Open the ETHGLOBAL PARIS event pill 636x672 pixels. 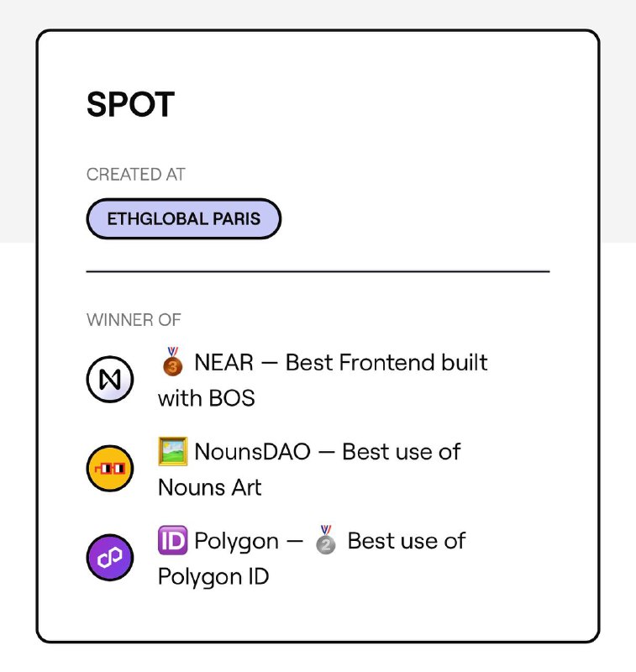(183, 218)
